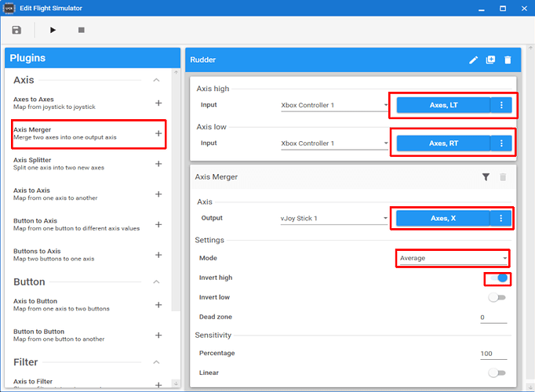
Task: Collapse the Button plugins section
Action: (x=156, y=282)
